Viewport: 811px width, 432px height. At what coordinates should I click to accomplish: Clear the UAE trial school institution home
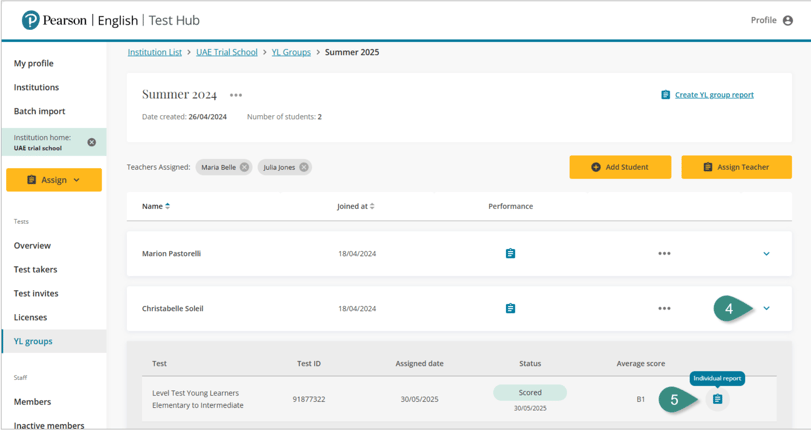92,142
